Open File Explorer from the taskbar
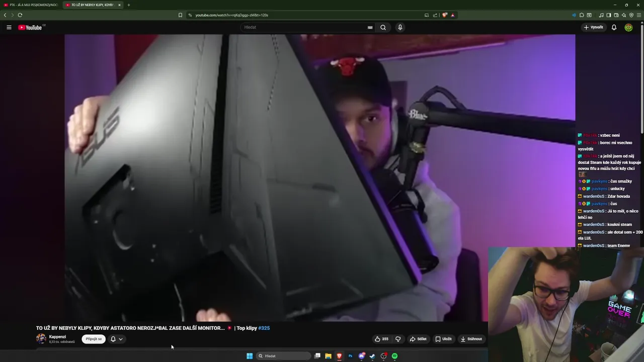This screenshot has height=362, width=644. pos(328,356)
